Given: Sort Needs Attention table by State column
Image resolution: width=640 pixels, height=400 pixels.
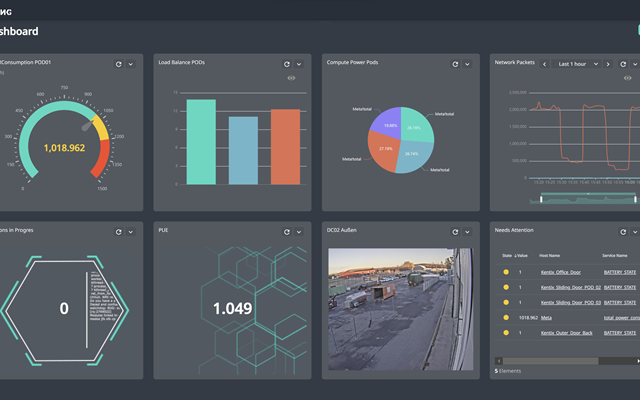Looking at the screenshot, I should point(507,256).
